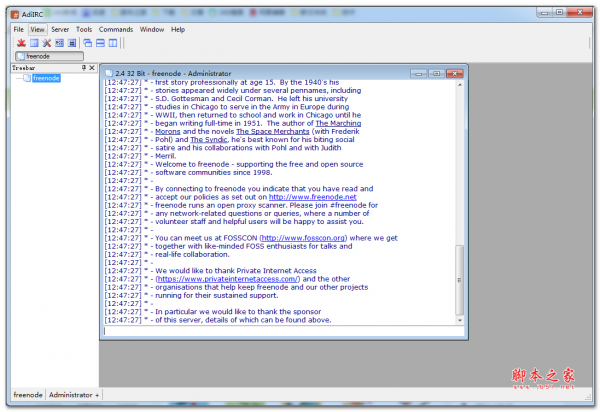Image resolution: width=600 pixels, height=412 pixels.
Task: Maximize the freenode chat child window
Action: [x=436, y=73]
